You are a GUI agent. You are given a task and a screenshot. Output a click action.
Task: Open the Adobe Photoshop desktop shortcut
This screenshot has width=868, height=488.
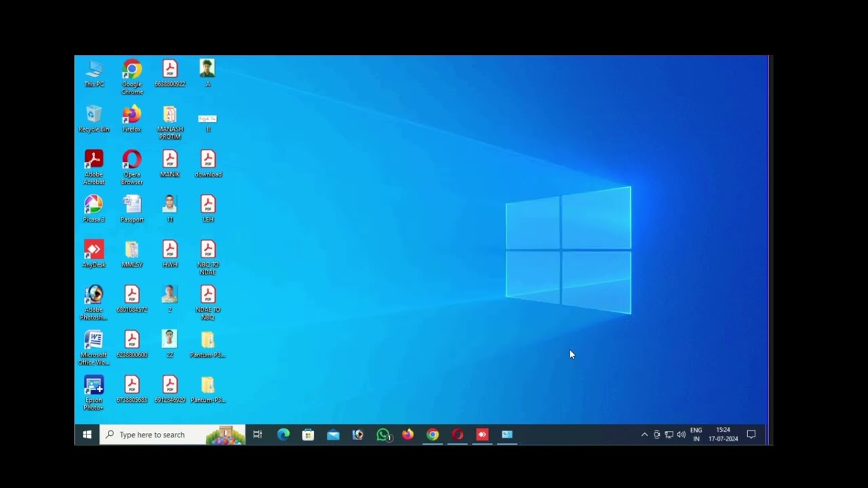click(x=94, y=303)
